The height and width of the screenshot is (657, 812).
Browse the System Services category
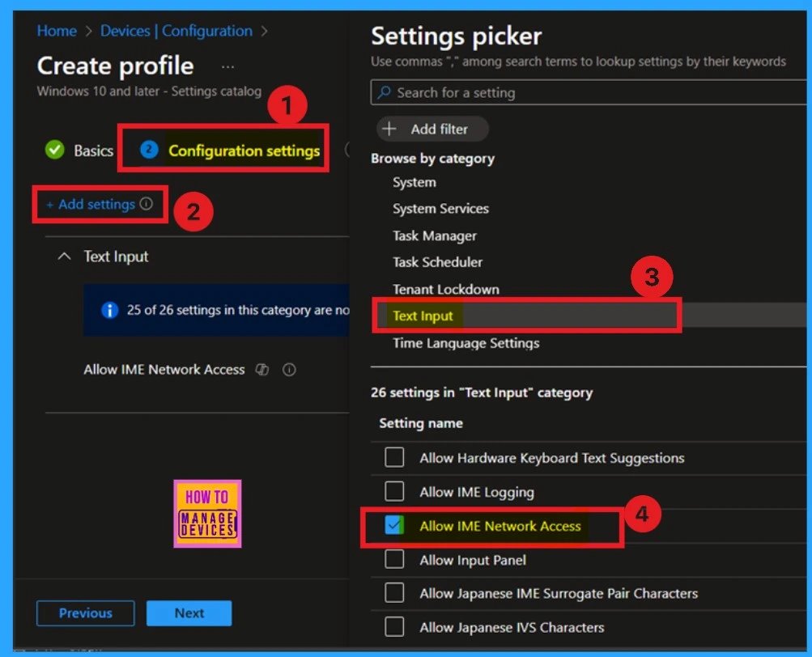tap(440, 209)
